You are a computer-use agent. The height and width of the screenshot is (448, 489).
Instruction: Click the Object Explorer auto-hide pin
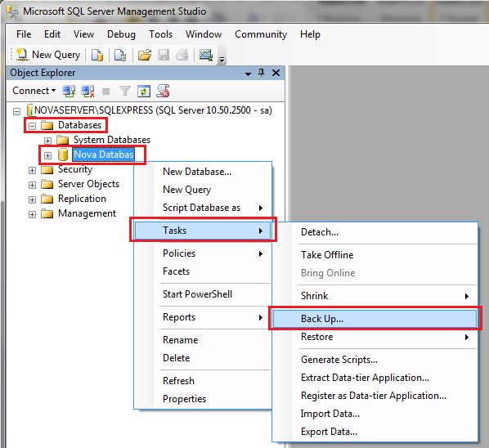(262, 73)
